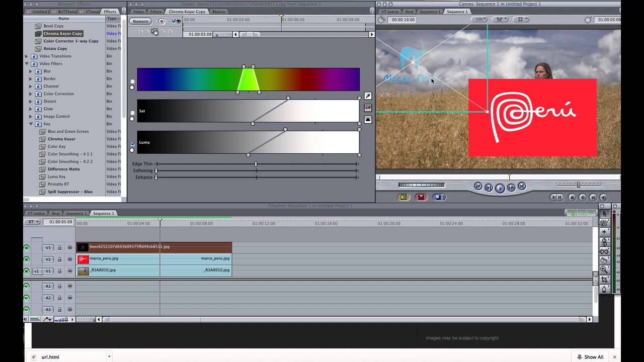Toggle Auto Select on A2 track
The width and height of the screenshot is (644, 362).
coord(70,298)
